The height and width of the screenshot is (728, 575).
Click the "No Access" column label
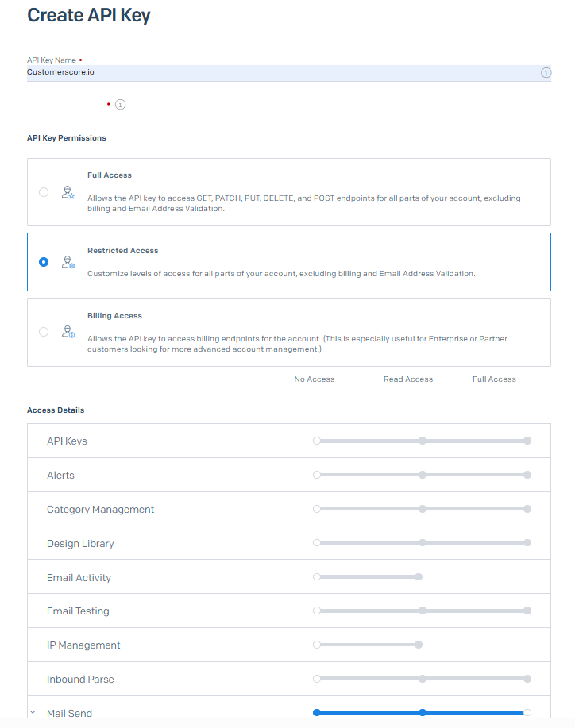[x=315, y=379]
